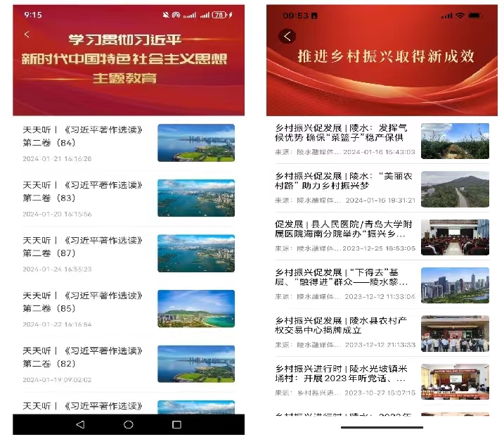
Task: Tap circled back arrow on right screen
Action: [x=286, y=37]
